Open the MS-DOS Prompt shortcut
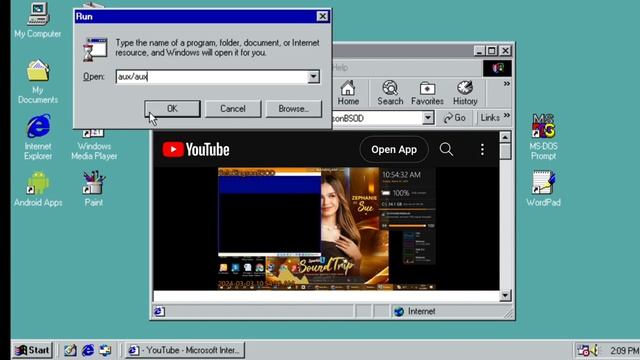 tap(543, 137)
